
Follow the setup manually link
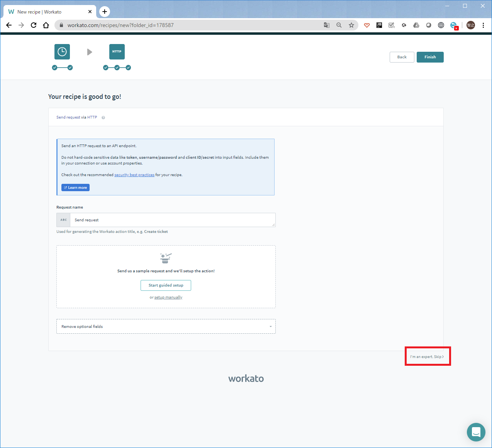(168, 297)
